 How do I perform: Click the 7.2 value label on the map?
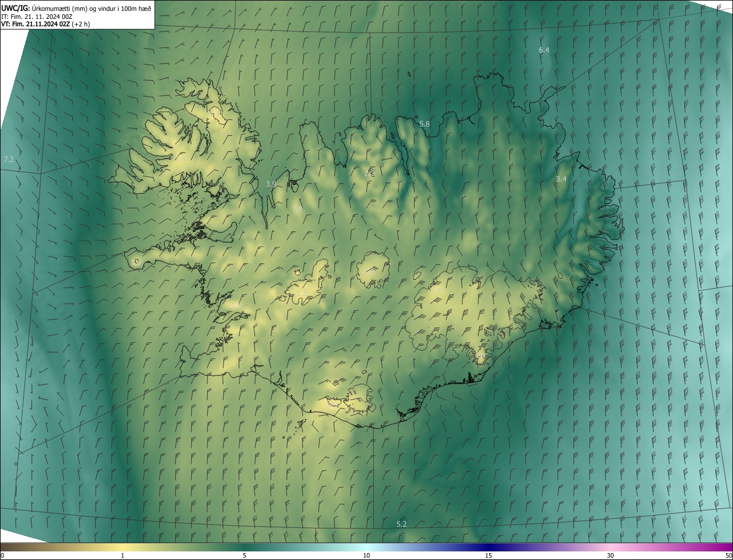[9, 159]
